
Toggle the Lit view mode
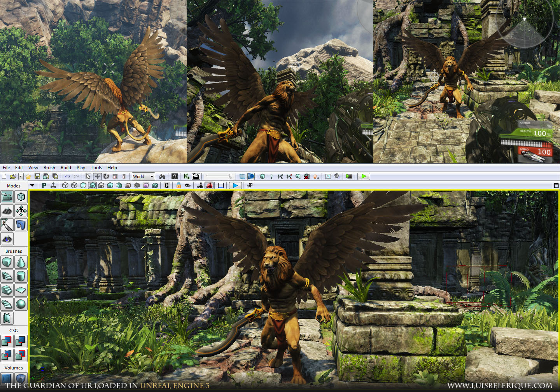coord(92,185)
